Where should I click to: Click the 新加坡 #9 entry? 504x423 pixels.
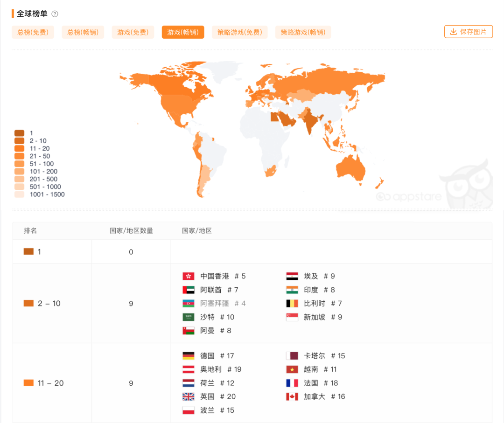322,317
